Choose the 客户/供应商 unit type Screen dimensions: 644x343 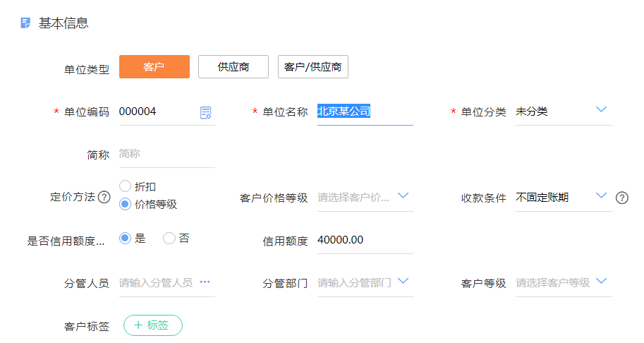(312, 66)
